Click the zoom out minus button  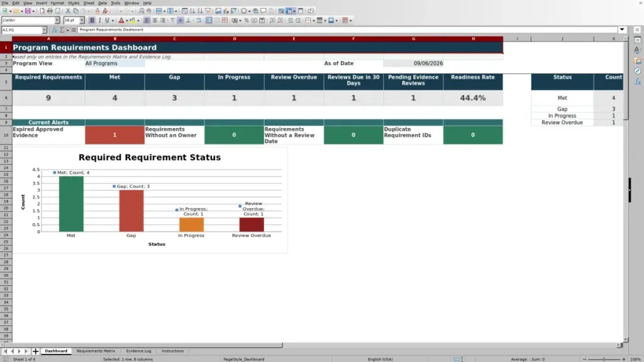(x=584, y=359)
